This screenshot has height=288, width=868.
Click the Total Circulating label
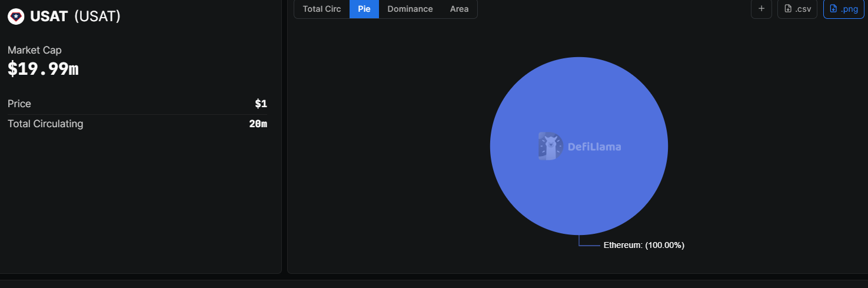coord(45,124)
